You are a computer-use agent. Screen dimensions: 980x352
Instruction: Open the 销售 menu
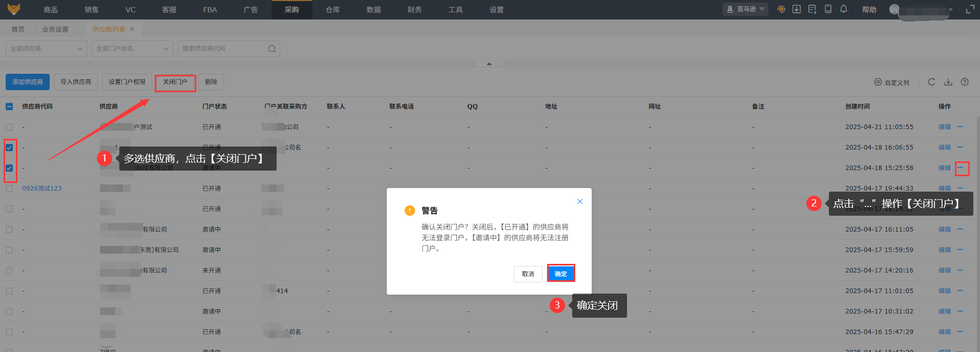tap(92, 9)
